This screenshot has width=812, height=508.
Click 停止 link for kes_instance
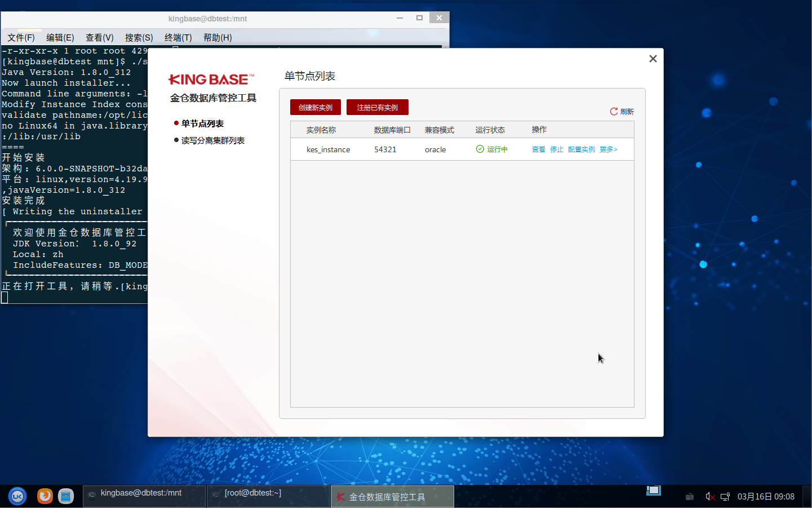(557, 149)
